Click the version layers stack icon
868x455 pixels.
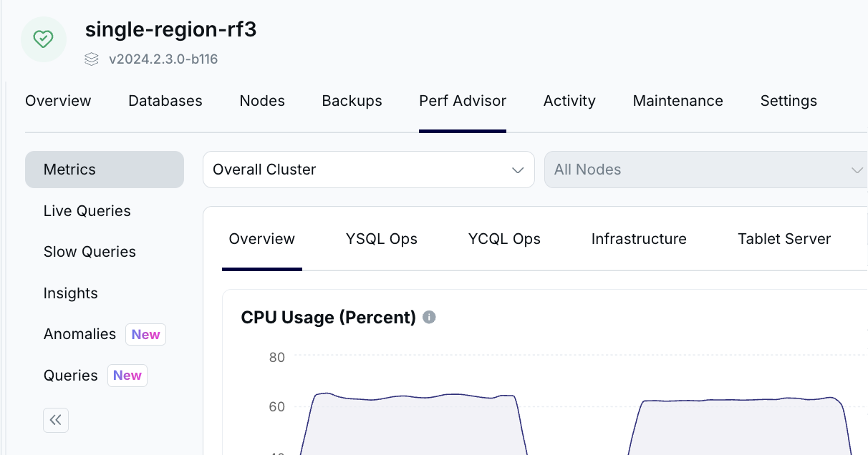point(91,59)
